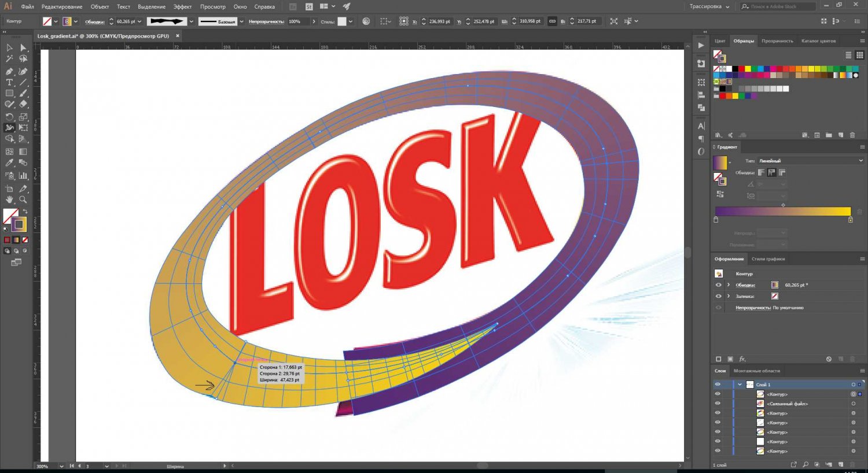Toggle visibility of Слой 1 layer

click(x=718, y=385)
